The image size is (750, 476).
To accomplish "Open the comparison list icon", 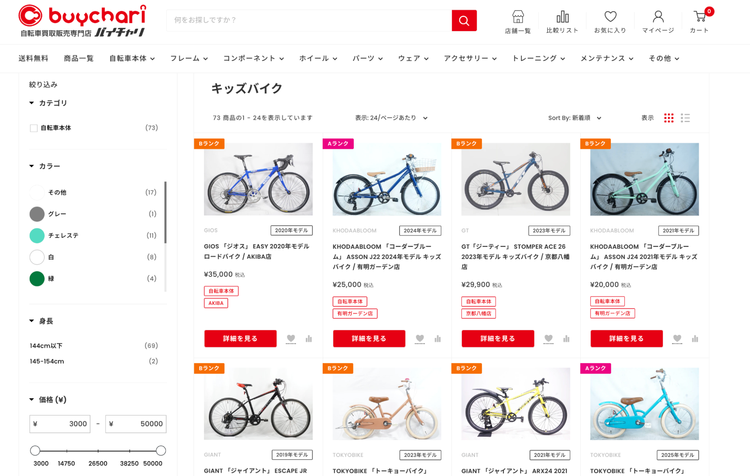I will point(562,17).
